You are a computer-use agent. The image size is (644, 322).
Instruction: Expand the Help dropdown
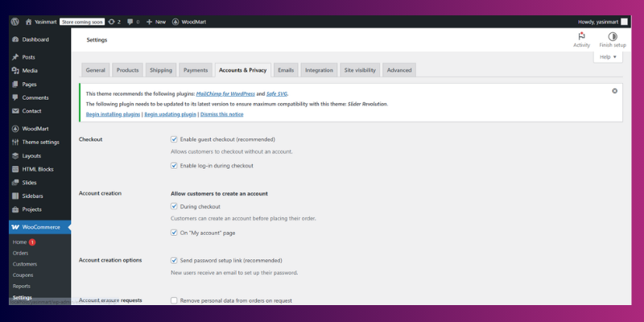click(608, 57)
